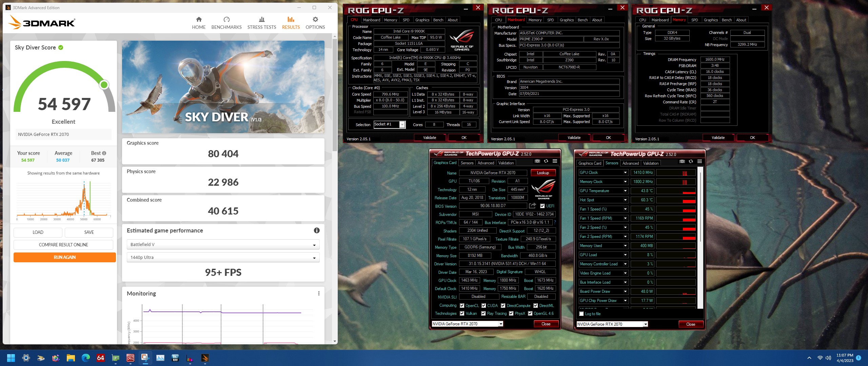Open the Monitoring three-dot menu
This screenshot has width=868, height=366.
click(319, 293)
